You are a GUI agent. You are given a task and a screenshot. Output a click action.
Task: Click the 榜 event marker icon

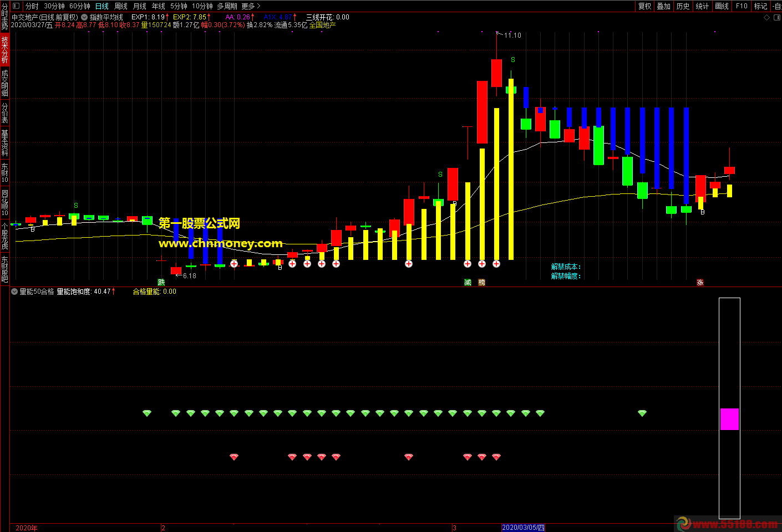[x=482, y=282]
